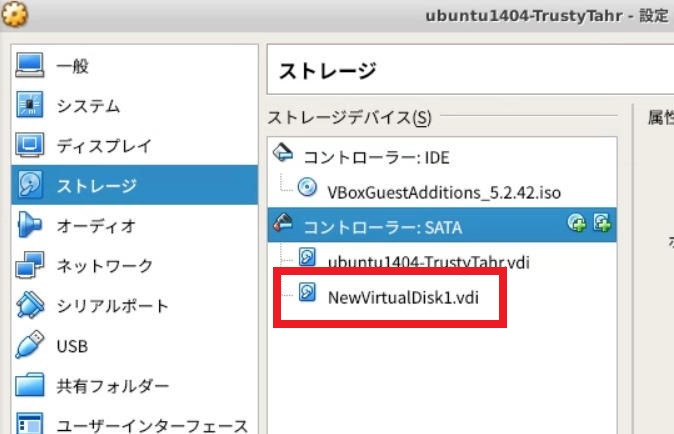The image size is (674, 434).
Task: Click the ストレージ hard disk sidebar icon
Action: pos(30,184)
